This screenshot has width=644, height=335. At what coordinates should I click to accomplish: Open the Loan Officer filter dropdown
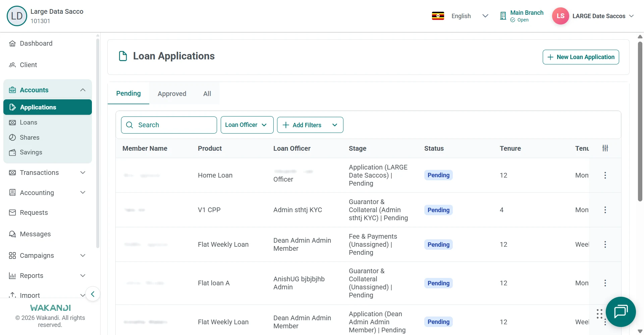(247, 125)
